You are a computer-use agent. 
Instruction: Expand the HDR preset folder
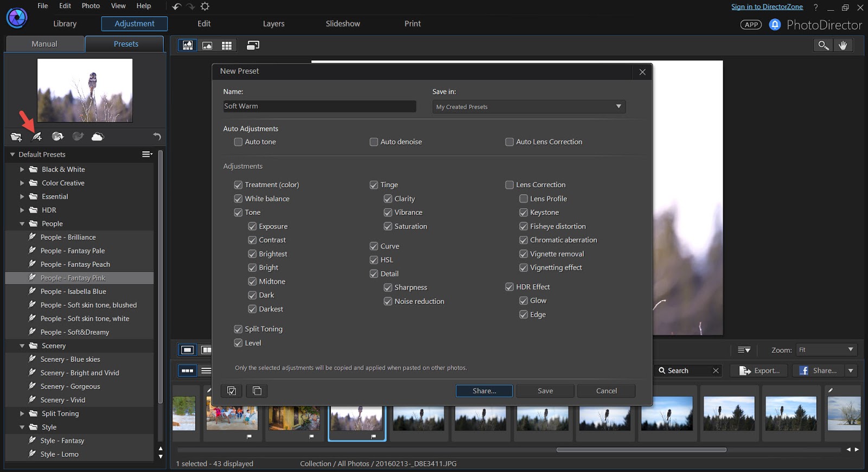[x=22, y=210]
